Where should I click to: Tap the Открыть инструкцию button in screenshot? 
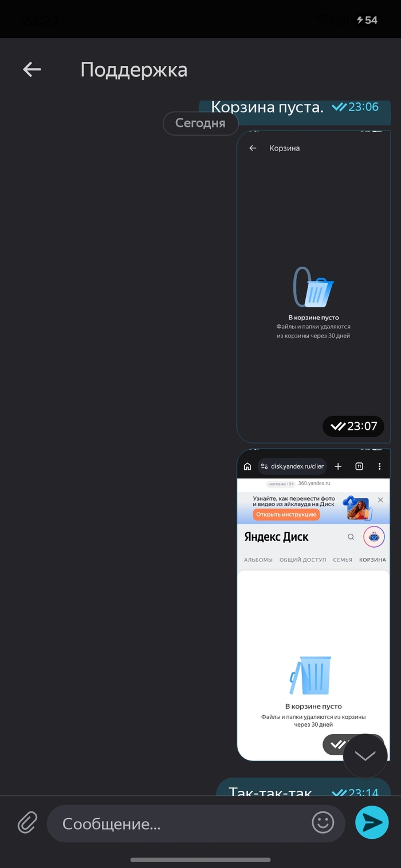click(x=286, y=514)
